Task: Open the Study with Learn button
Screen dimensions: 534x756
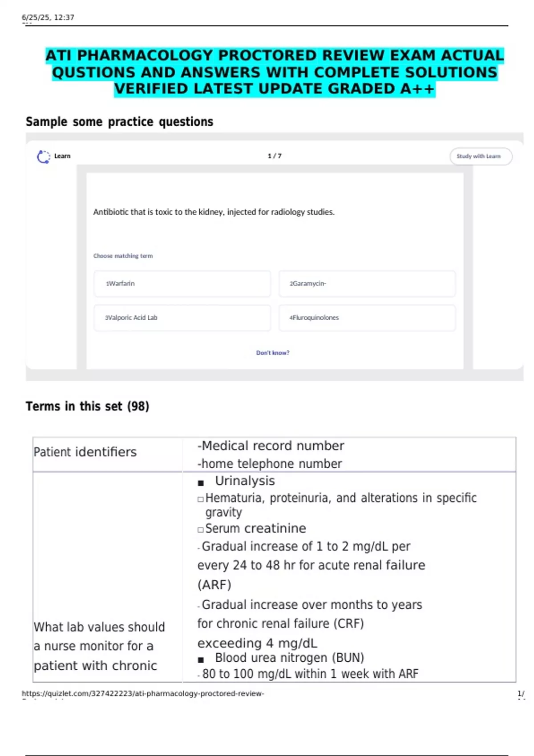Action: click(x=481, y=157)
